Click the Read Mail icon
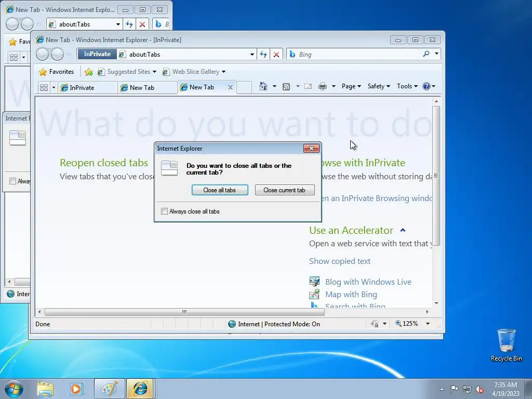The image size is (532, 399). coord(308,86)
